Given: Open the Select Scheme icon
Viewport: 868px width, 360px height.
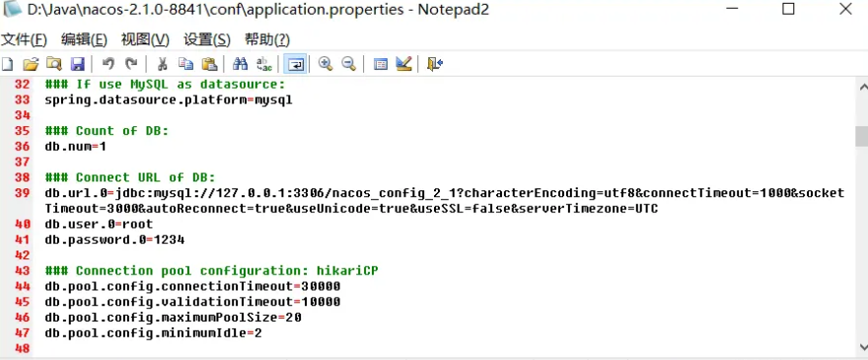Looking at the screenshot, I should click(381, 64).
